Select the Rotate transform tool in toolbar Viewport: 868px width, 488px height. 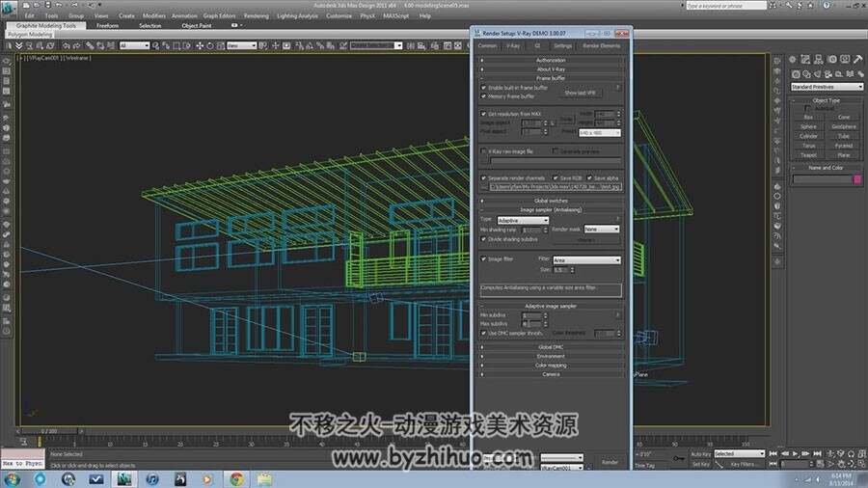pyautogui.click(x=210, y=46)
